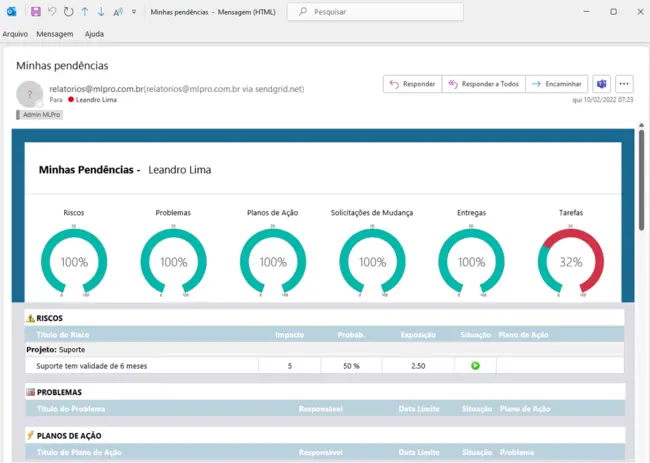Screen dimensions: 650x463
Task: Click the Planos de Ação gauge
Action: click(x=273, y=262)
